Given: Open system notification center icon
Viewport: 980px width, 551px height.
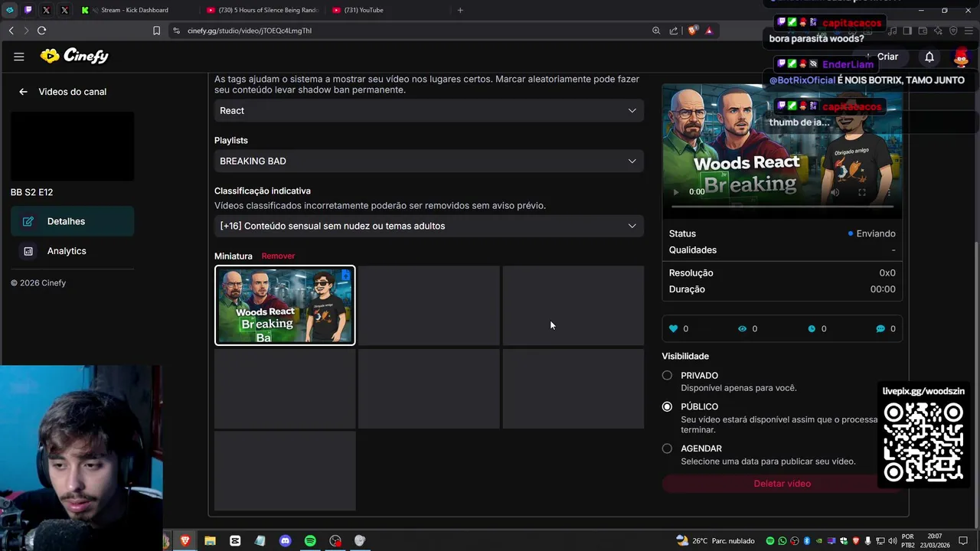Looking at the screenshot, I should point(963,540).
